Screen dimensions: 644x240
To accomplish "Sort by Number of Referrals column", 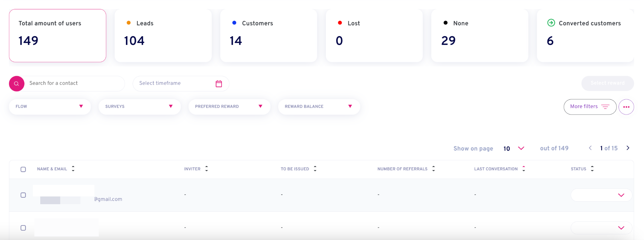I will (x=433, y=168).
